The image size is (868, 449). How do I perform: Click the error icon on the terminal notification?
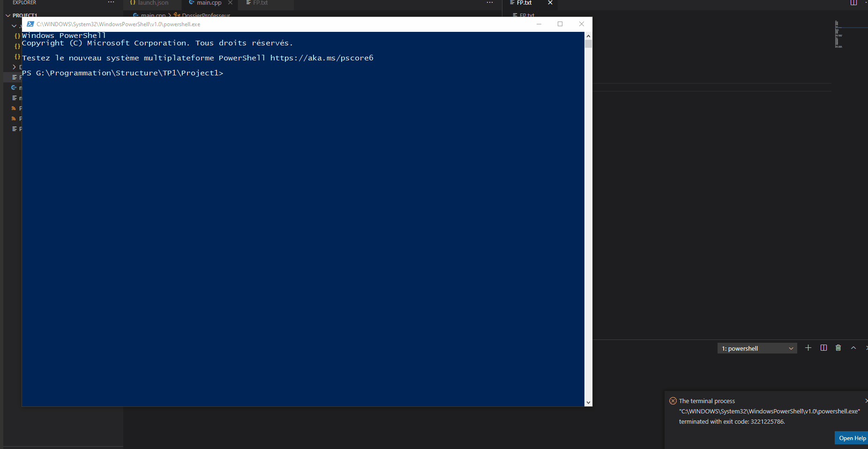coord(673,401)
